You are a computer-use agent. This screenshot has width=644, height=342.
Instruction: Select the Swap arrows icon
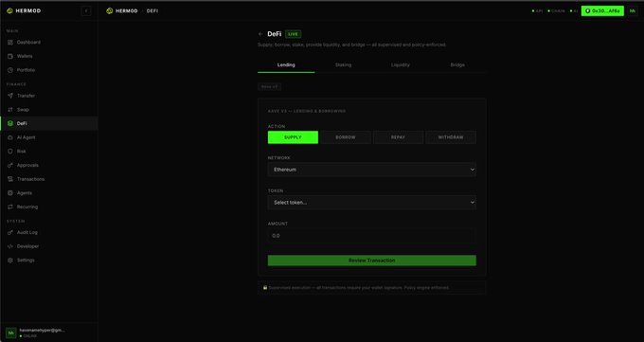click(10, 110)
